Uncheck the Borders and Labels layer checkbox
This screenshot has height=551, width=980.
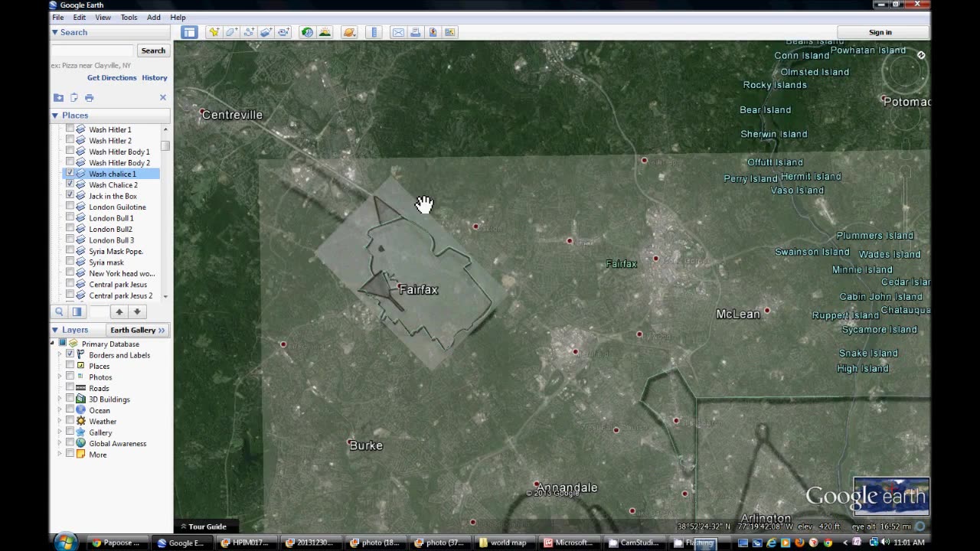tap(70, 355)
